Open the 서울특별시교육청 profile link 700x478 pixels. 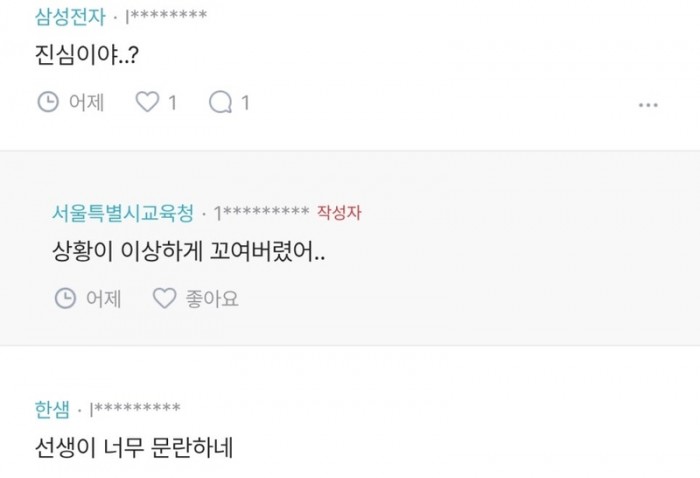(x=123, y=213)
